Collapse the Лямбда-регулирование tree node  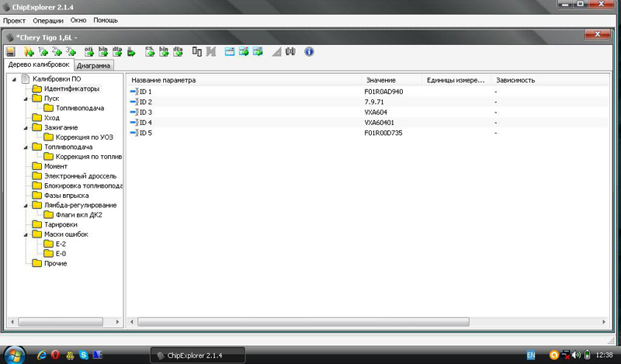click(26, 205)
